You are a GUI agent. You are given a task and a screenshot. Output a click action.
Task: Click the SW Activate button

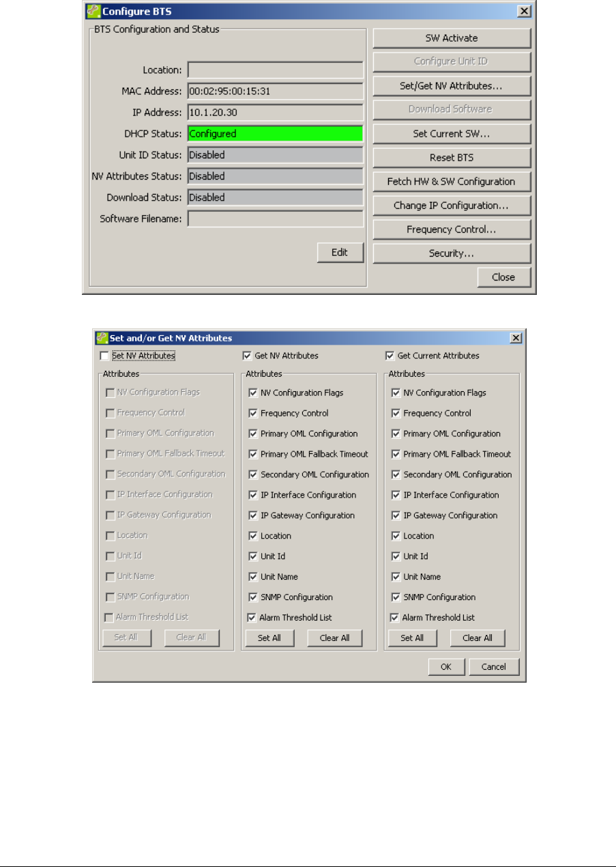pyautogui.click(x=452, y=38)
